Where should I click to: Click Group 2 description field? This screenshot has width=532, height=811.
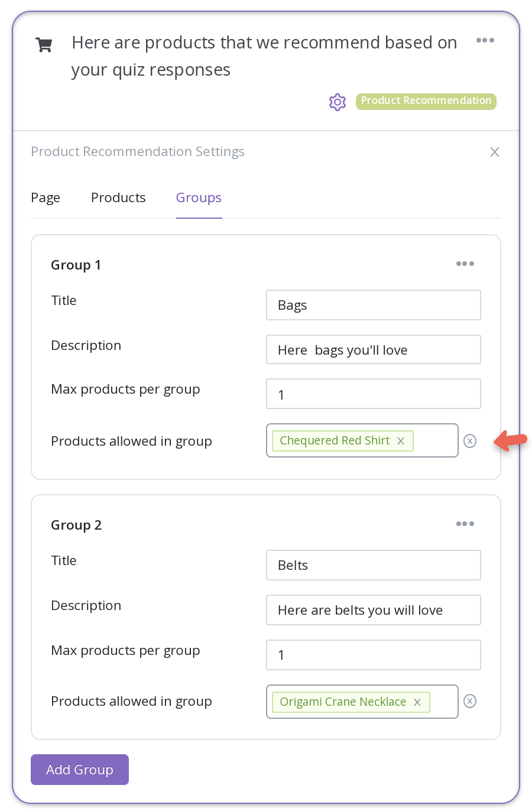[x=374, y=610]
